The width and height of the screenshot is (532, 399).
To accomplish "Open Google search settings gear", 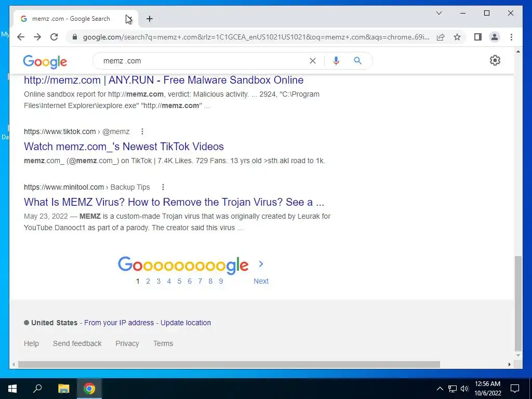I will click(x=495, y=60).
